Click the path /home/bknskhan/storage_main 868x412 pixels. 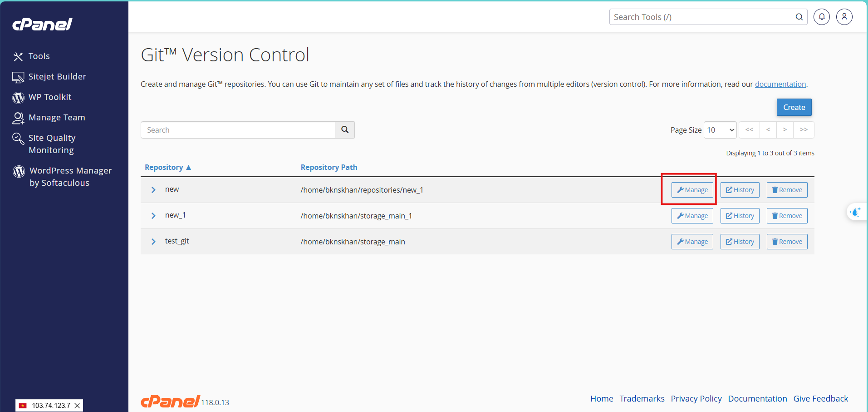tap(353, 242)
